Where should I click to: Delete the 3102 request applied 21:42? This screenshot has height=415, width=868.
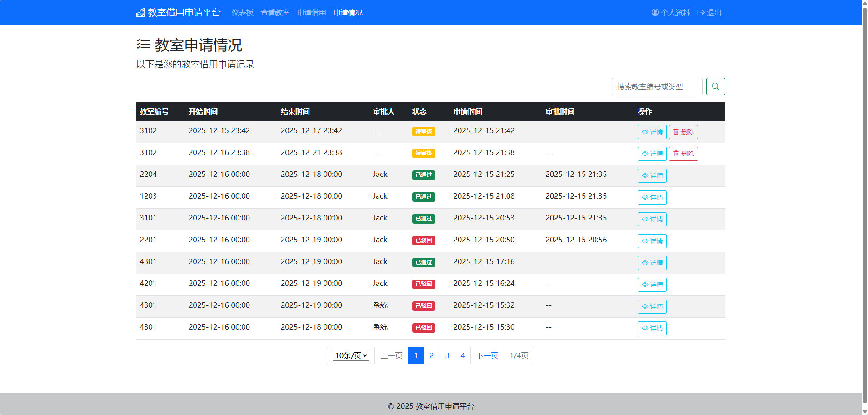683,132
